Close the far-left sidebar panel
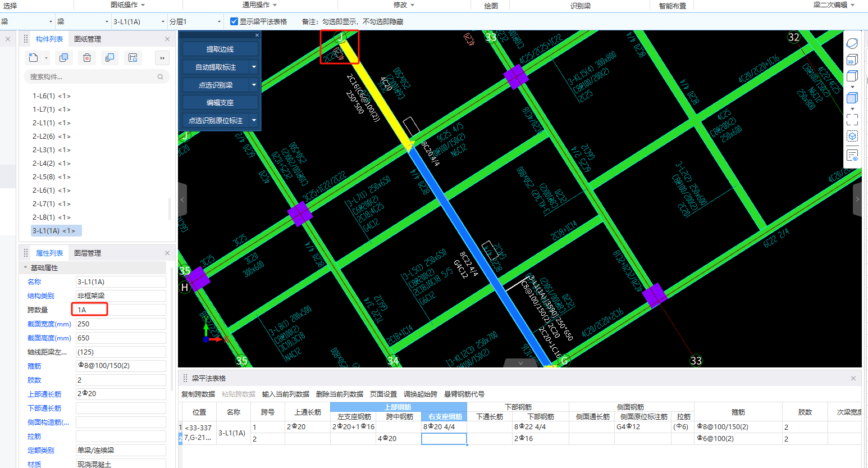 [x=8, y=39]
